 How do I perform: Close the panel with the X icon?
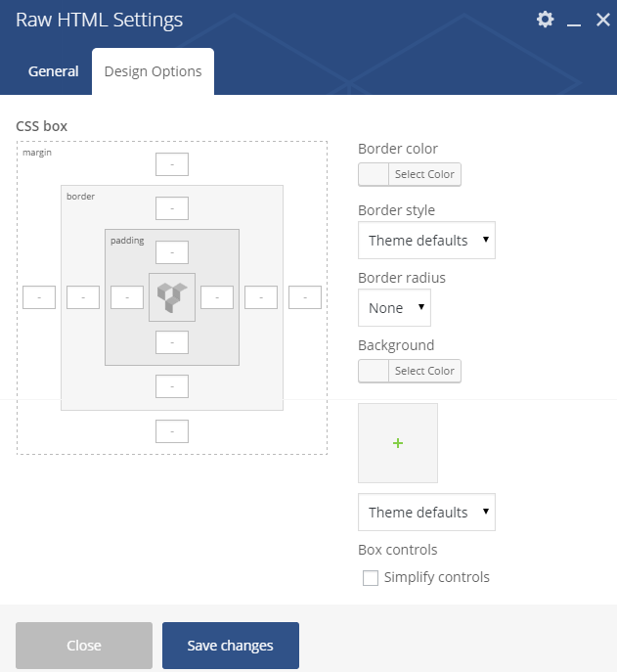pos(603,20)
